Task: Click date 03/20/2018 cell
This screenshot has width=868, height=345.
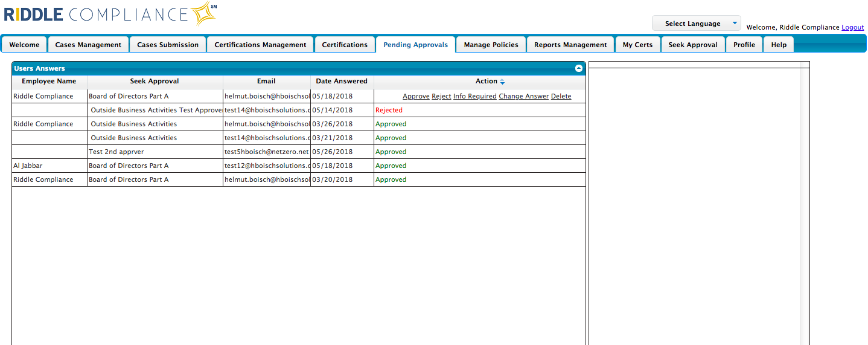Action: [342, 179]
